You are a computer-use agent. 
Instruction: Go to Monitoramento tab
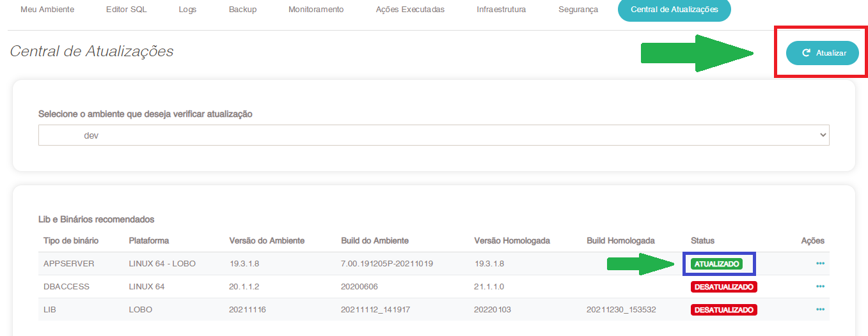pyautogui.click(x=316, y=10)
